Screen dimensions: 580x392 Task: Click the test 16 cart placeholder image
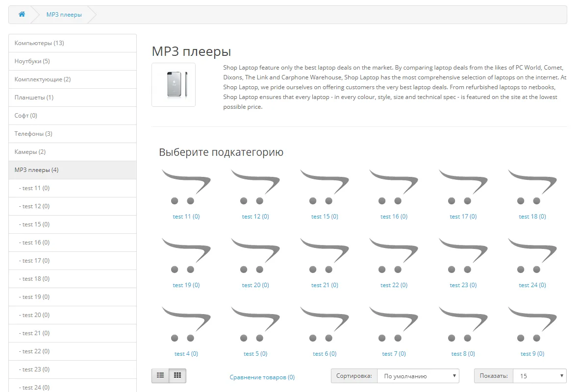point(394,187)
